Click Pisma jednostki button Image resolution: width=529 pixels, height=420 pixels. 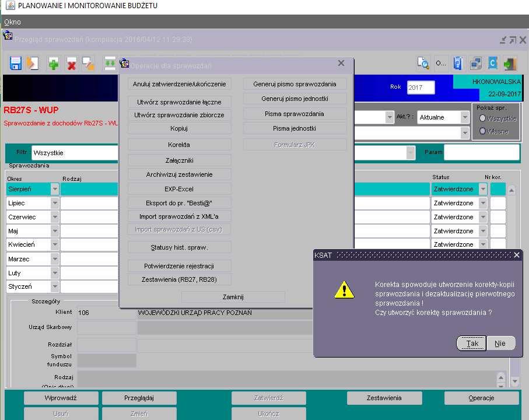coord(295,128)
